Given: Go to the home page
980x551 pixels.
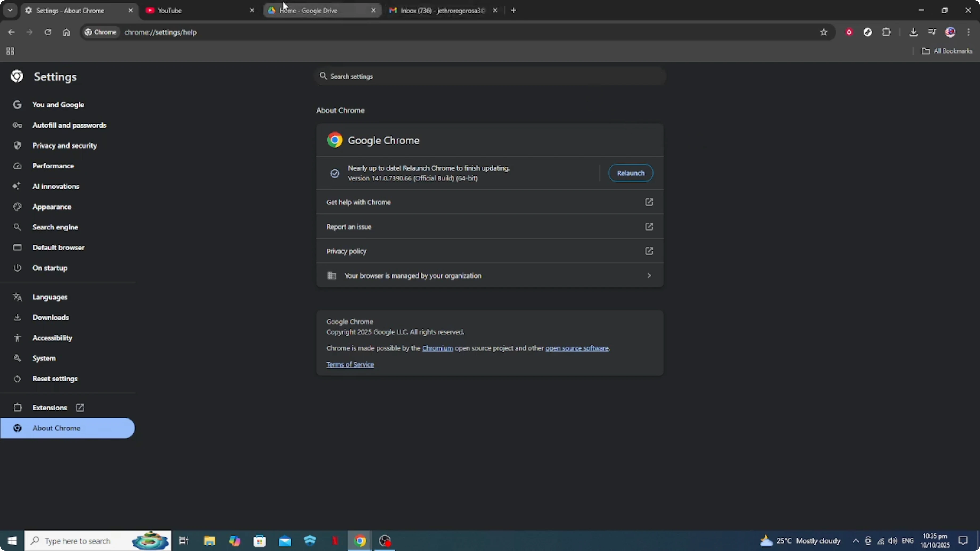Looking at the screenshot, I should [x=66, y=32].
